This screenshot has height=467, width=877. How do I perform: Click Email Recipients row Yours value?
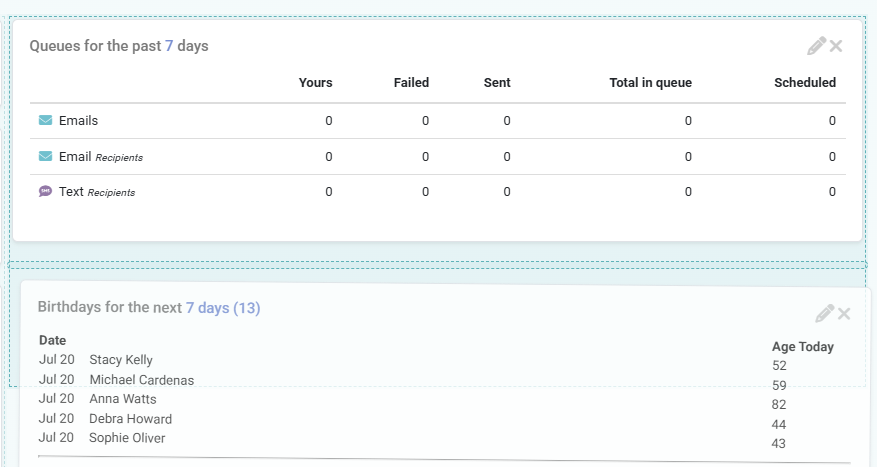coord(329,157)
